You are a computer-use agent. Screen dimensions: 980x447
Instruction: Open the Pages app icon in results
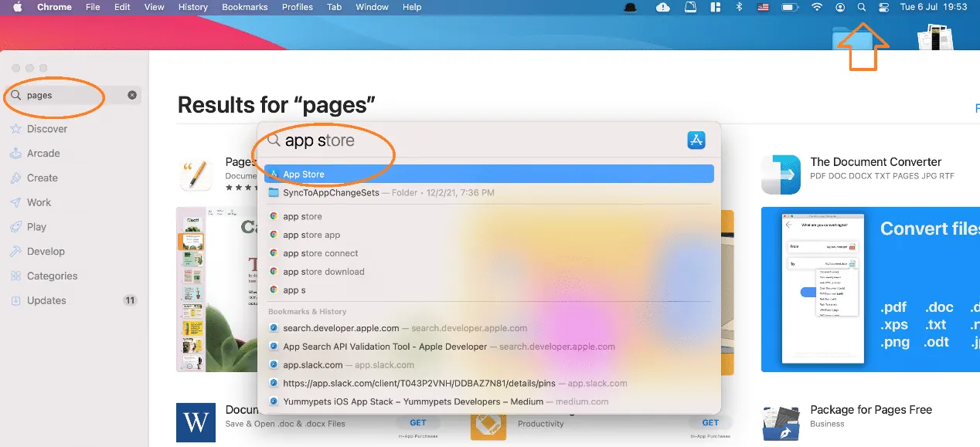(196, 174)
